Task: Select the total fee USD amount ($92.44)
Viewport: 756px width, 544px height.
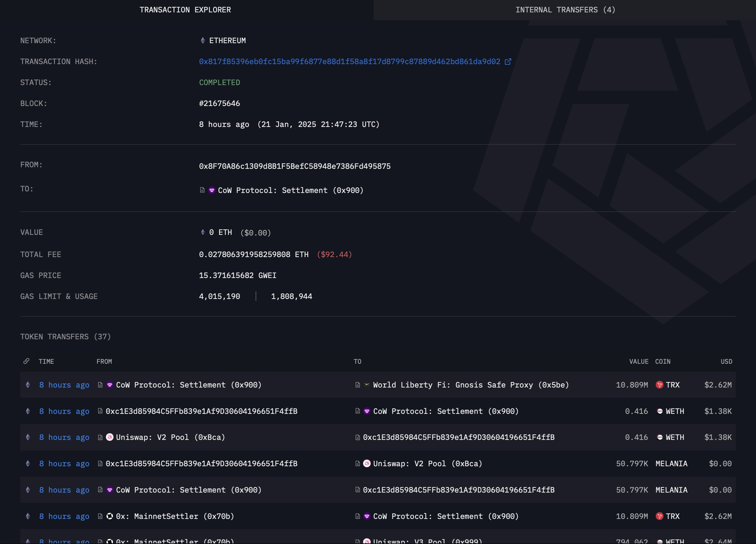Action: (x=334, y=255)
